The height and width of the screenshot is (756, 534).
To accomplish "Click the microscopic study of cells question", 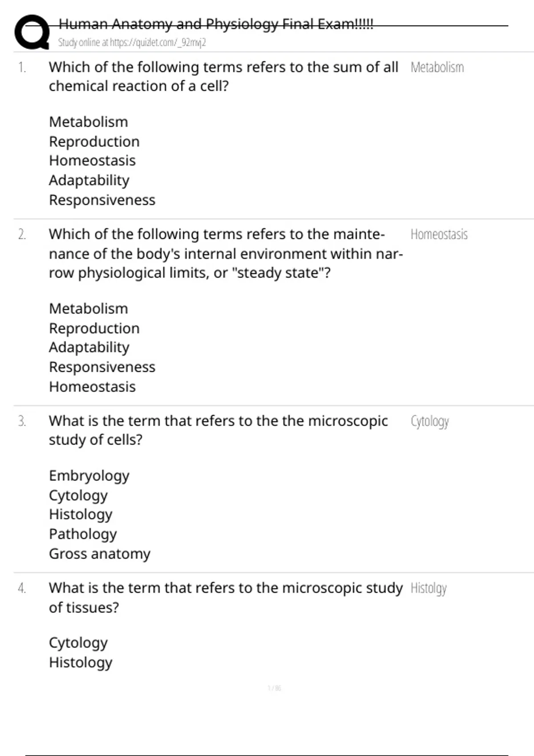I will click(x=218, y=430).
